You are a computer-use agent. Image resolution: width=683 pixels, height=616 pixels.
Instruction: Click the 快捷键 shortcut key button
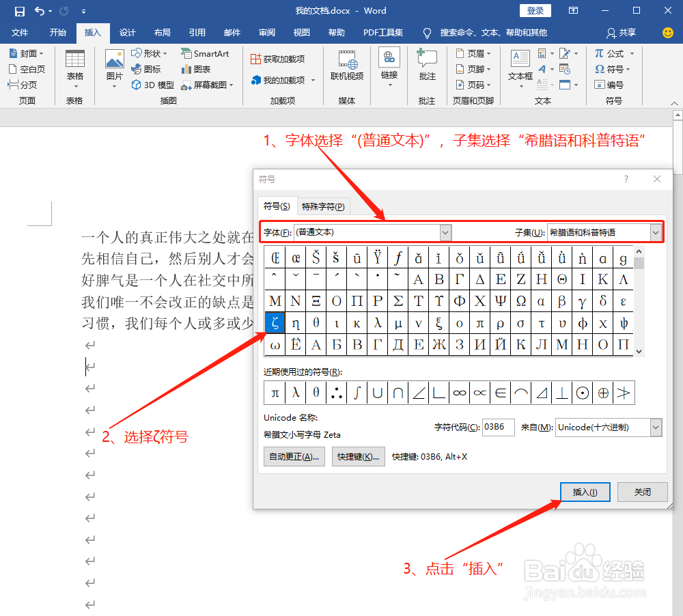(x=358, y=457)
